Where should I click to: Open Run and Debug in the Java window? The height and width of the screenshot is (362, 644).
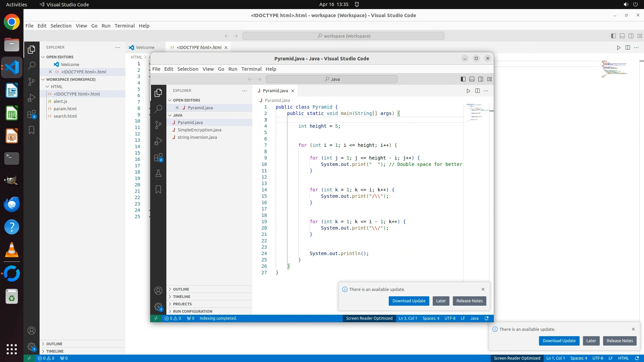coord(158,141)
